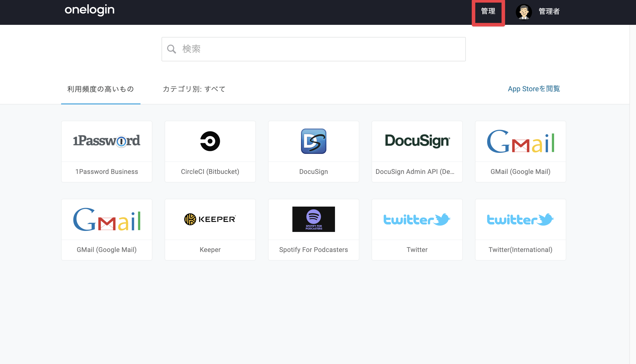
Task: Click the "GMail (Google Mail)" label next to Keeper
Action: (107, 250)
